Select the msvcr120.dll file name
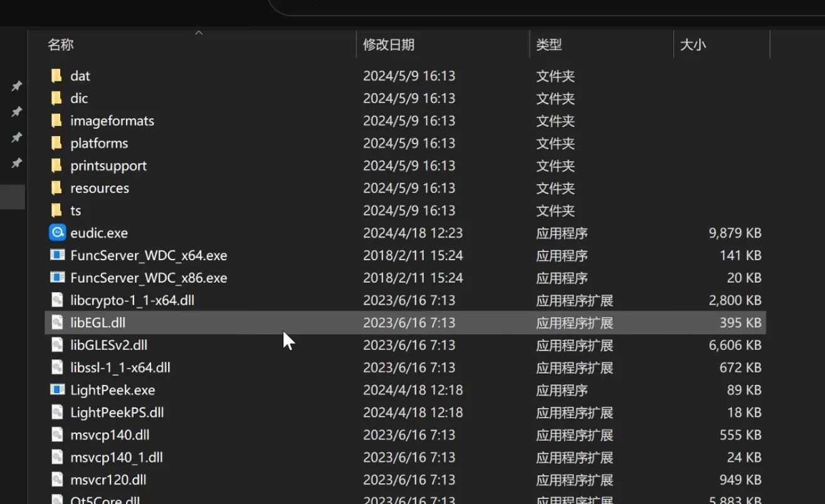 [x=108, y=480]
